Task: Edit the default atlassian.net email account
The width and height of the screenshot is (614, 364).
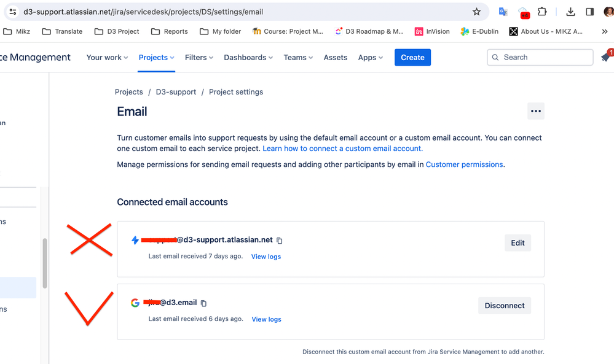Action: click(x=518, y=243)
